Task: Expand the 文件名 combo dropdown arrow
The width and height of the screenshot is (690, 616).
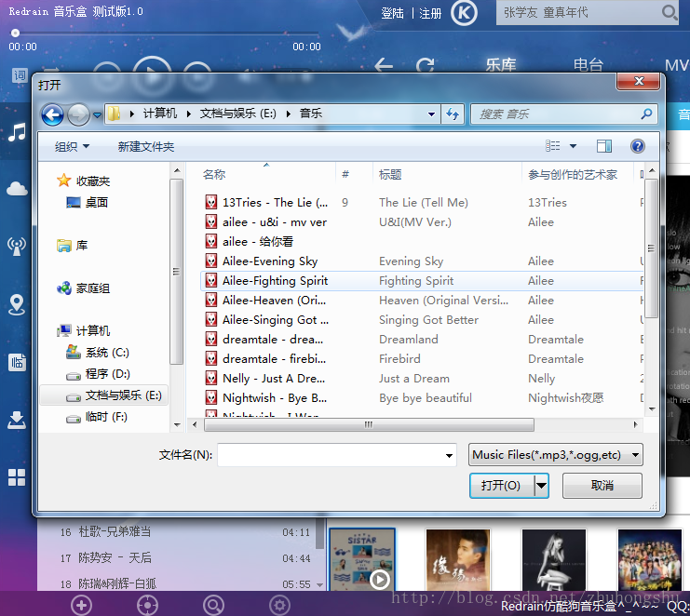Action: tap(449, 455)
